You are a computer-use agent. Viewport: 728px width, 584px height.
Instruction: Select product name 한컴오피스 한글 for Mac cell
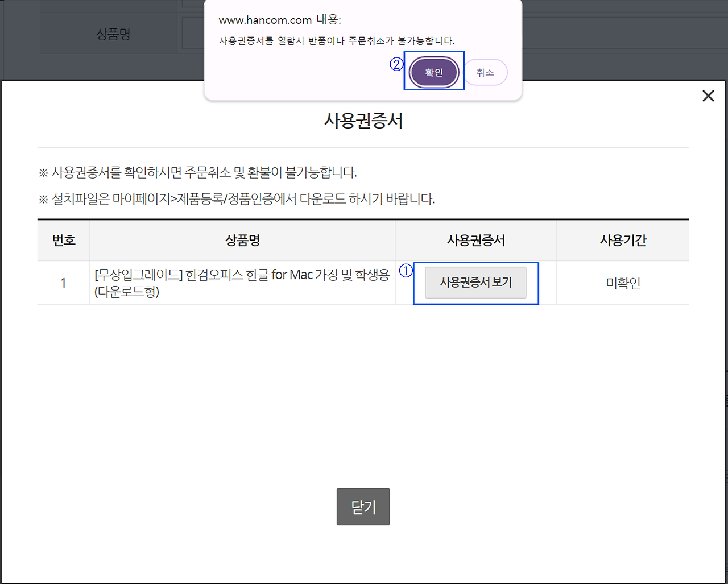[x=242, y=283]
